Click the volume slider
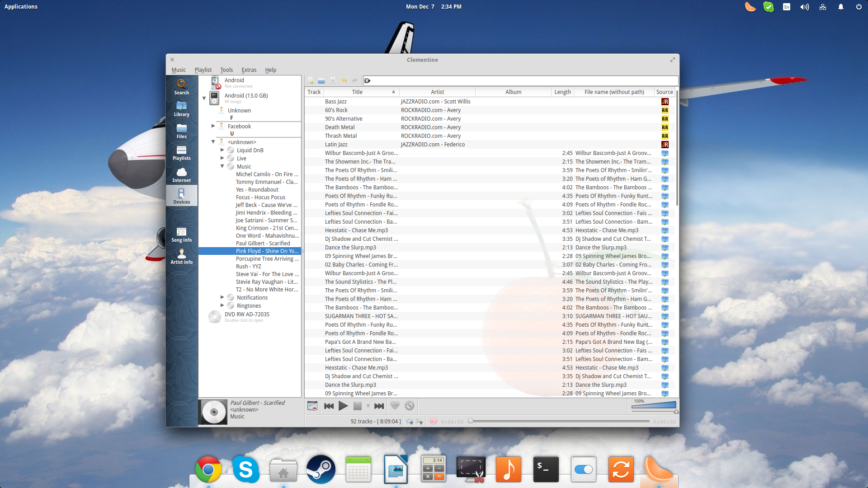The width and height of the screenshot is (868, 488). [654, 406]
